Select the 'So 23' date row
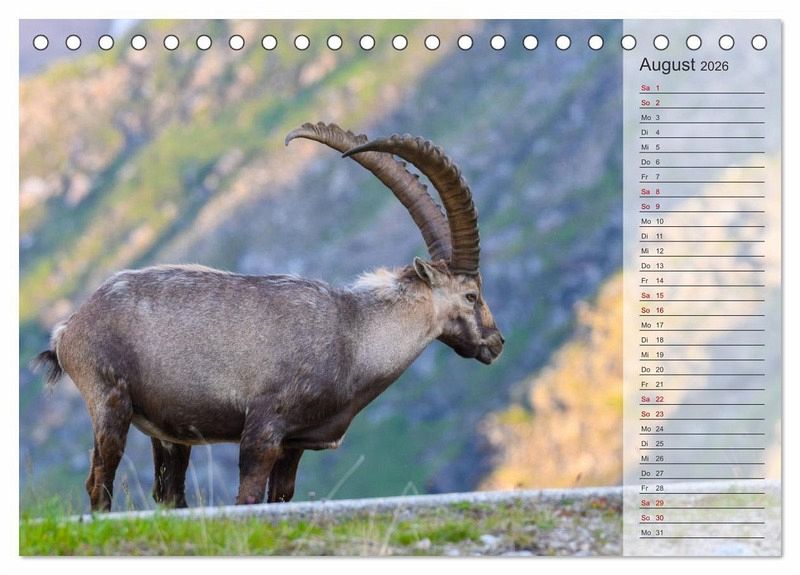Screen dimensions: 800x575 [701, 414]
